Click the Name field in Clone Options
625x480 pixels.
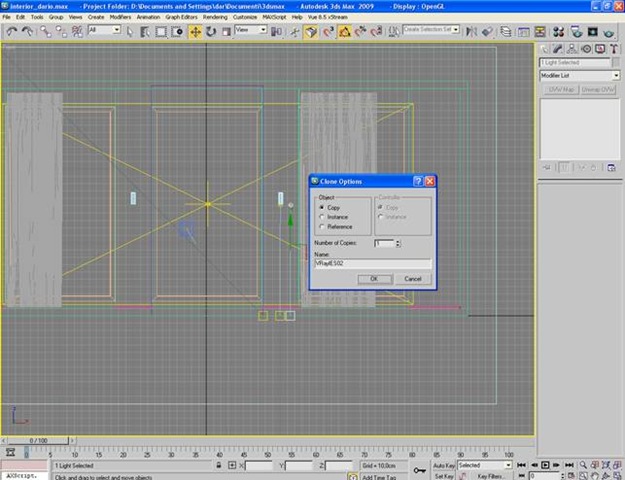click(x=373, y=263)
